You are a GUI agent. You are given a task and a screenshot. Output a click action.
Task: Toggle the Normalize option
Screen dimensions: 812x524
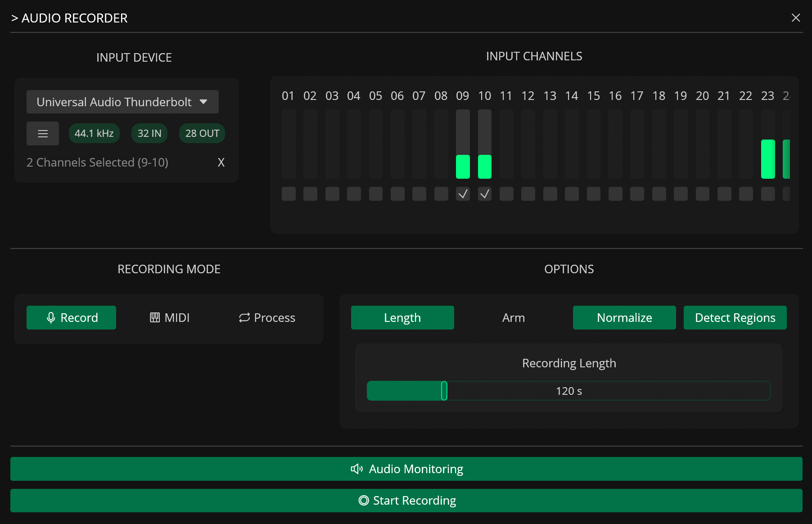[x=624, y=317]
